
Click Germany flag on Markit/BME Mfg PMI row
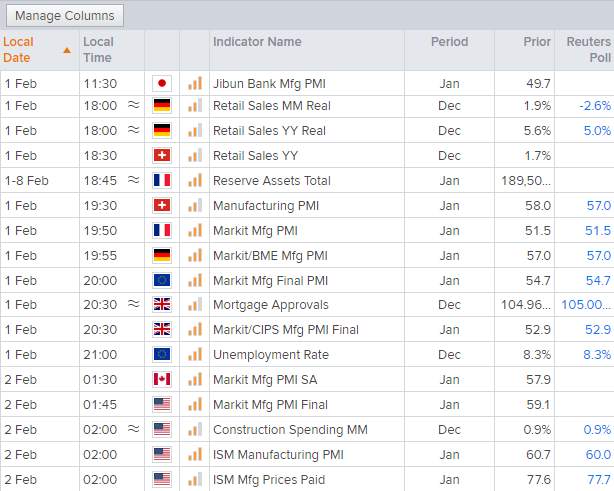tap(162, 255)
